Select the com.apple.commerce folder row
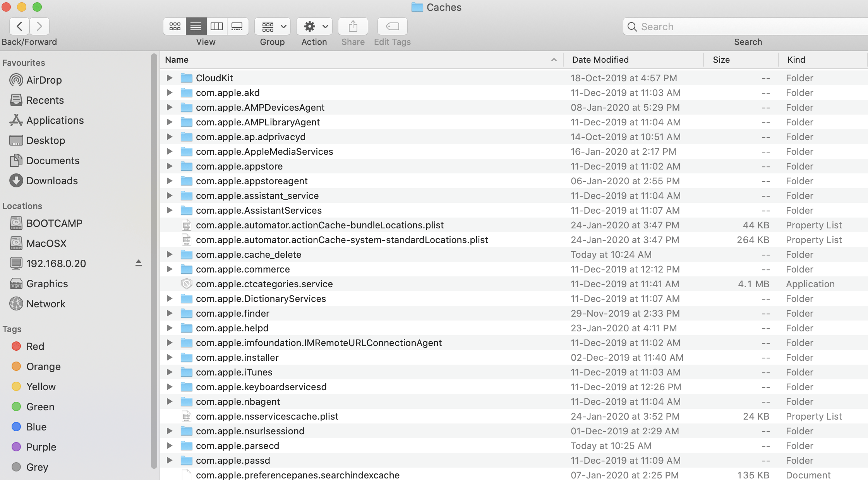 point(514,269)
